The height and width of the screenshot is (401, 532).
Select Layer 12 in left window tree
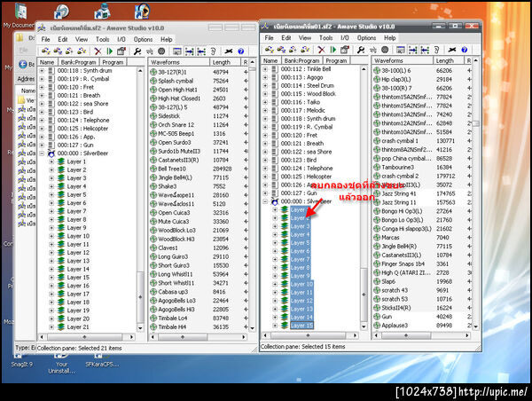(78, 253)
